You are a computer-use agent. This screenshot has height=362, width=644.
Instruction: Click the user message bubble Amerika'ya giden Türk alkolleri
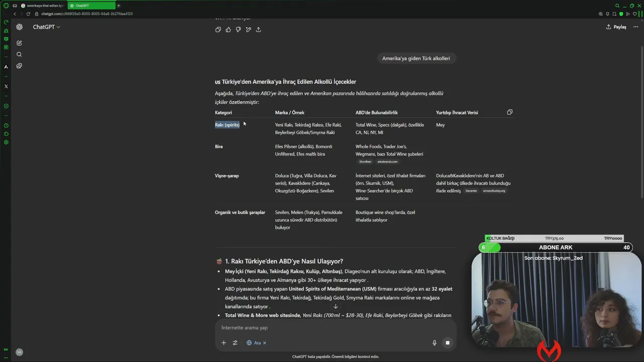pyautogui.click(x=416, y=58)
